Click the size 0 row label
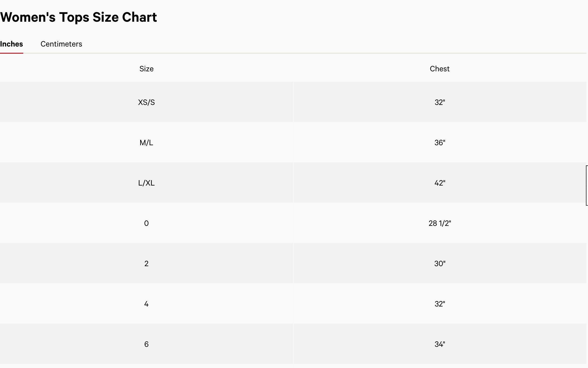This screenshot has width=588, height=368. pyautogui.click(x=146, y=223)
